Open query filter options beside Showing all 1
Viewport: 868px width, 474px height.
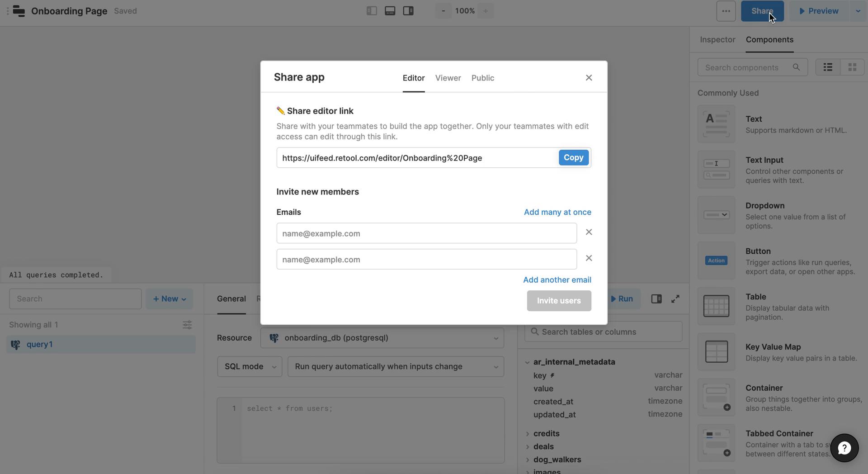click(x=187, y=325)
